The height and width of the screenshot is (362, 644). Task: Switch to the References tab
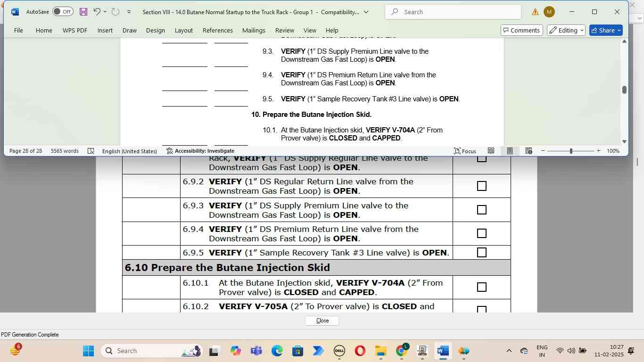(x=217, y=30)
